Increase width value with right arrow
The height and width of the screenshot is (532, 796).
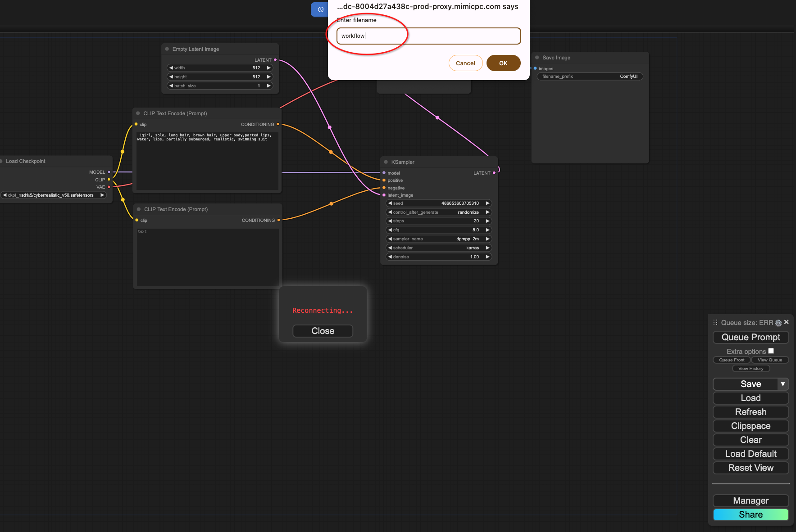click(x=269, y=68)
